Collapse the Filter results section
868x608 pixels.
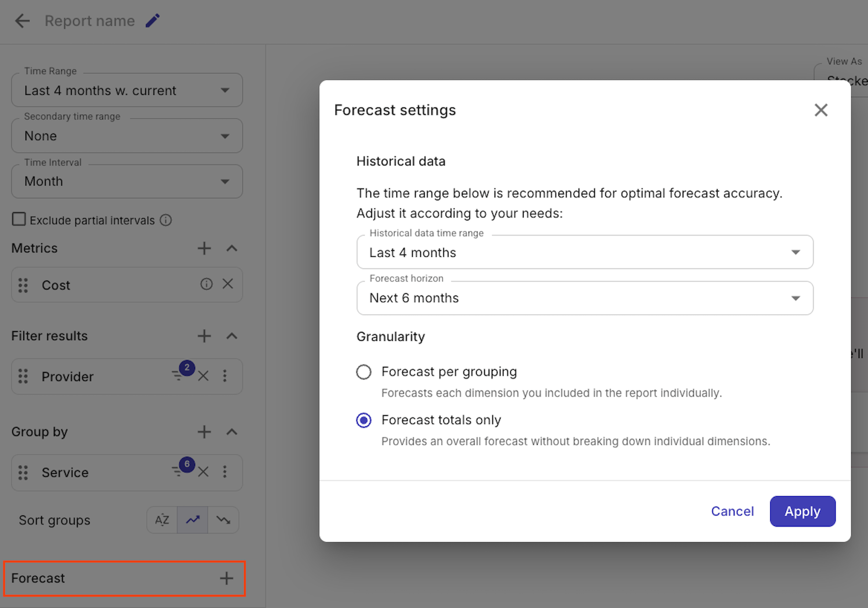pos(231,336)
